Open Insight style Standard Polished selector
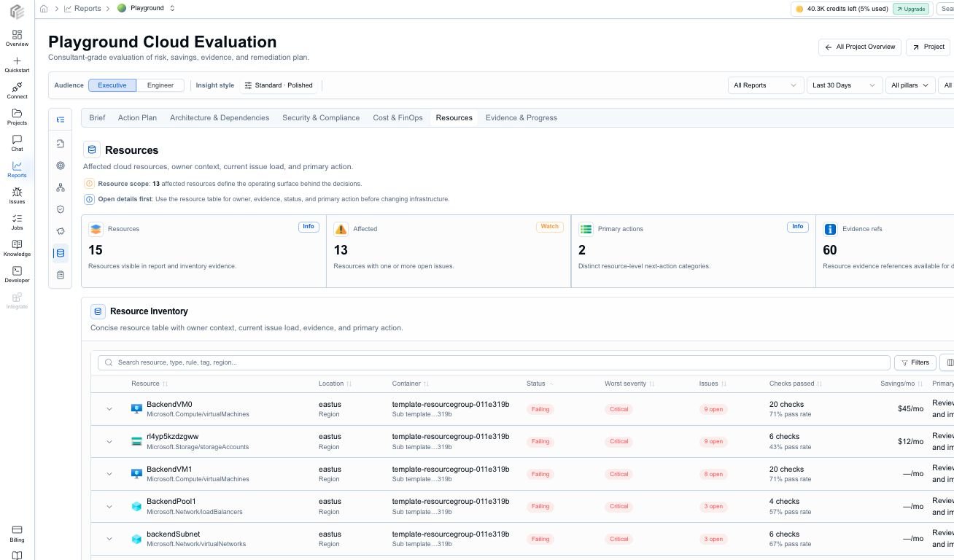The image size is (954, 560). click(280, 85)
